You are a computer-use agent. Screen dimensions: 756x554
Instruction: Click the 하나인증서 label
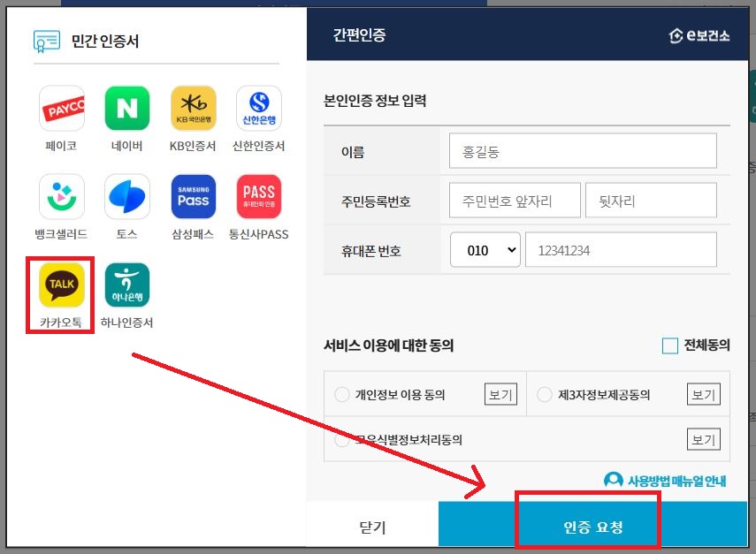[x=126, y=323]
